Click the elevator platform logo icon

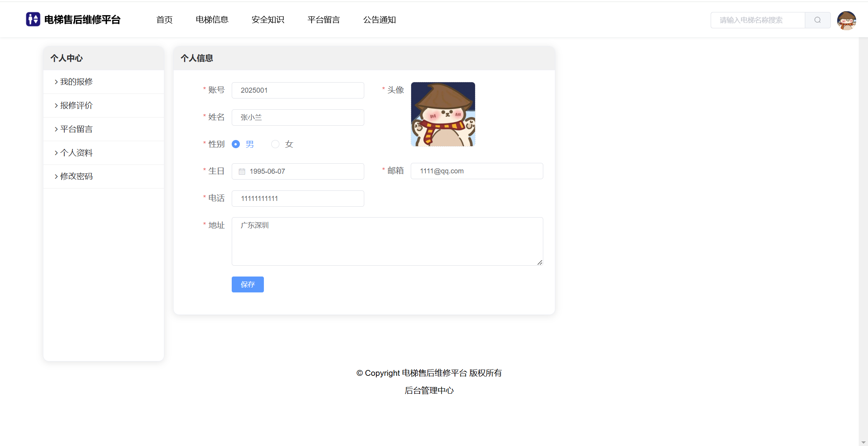[x=33, y=19]
